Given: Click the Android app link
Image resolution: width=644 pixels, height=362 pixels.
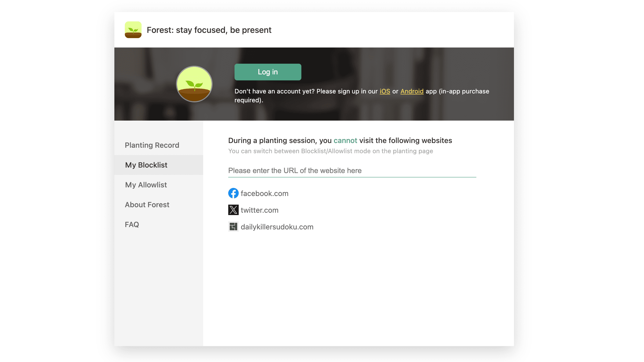Looking at the screenshot, I should click(x=412, y=91).
